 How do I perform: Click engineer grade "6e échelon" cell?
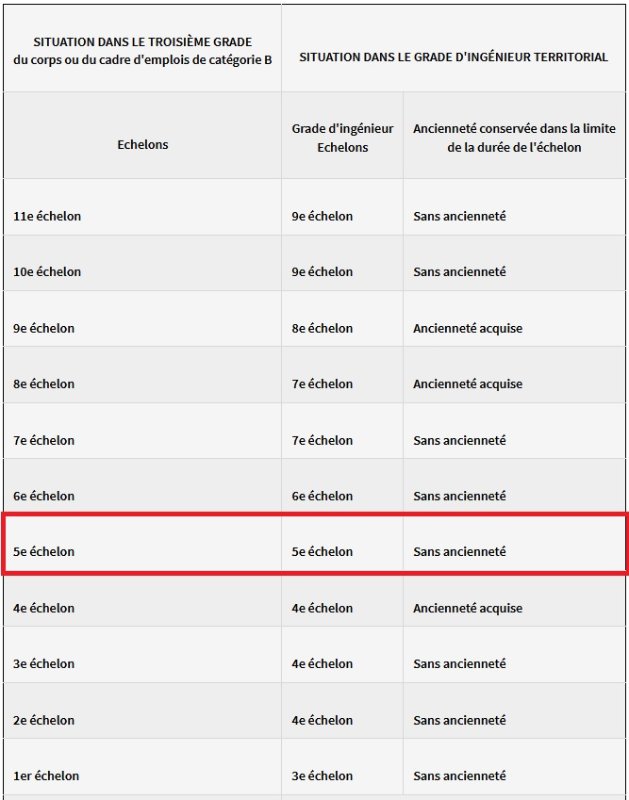pos(322,496)
